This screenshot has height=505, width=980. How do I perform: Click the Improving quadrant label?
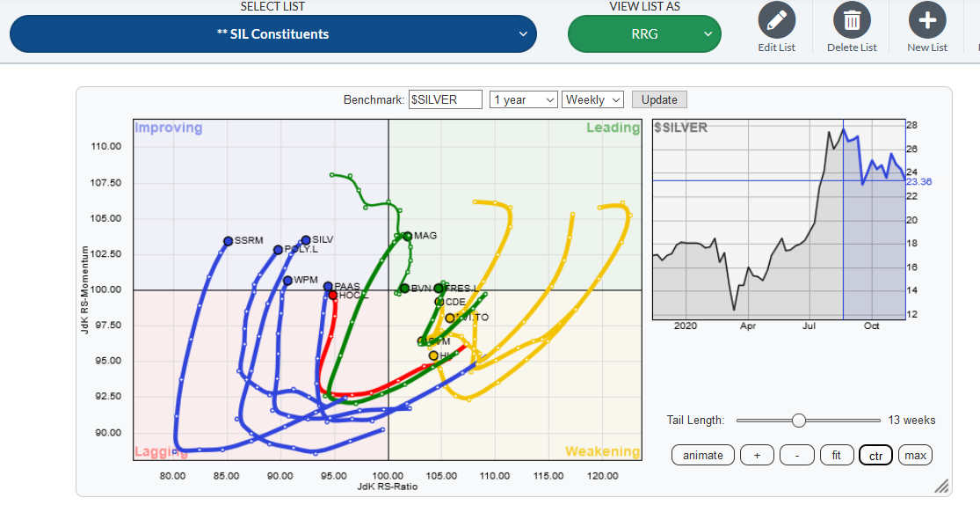(169, 128)
